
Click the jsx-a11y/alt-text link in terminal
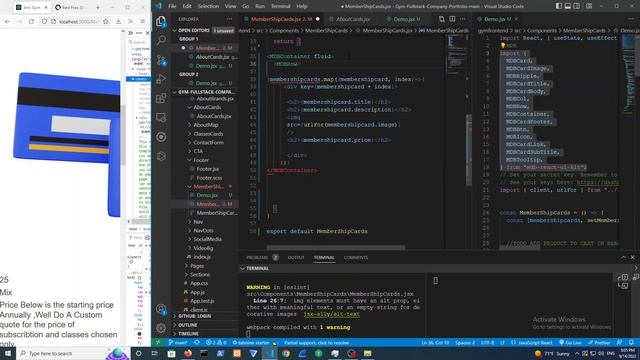tap(331, 314)
